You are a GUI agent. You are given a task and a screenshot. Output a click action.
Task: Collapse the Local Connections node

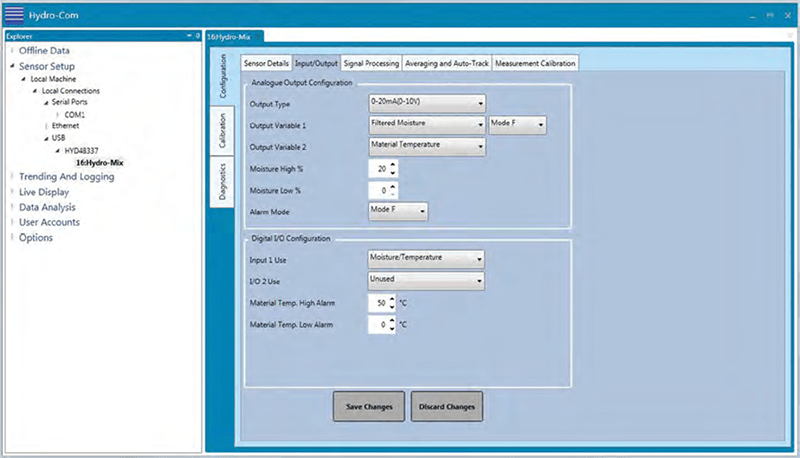click(35, 91)
